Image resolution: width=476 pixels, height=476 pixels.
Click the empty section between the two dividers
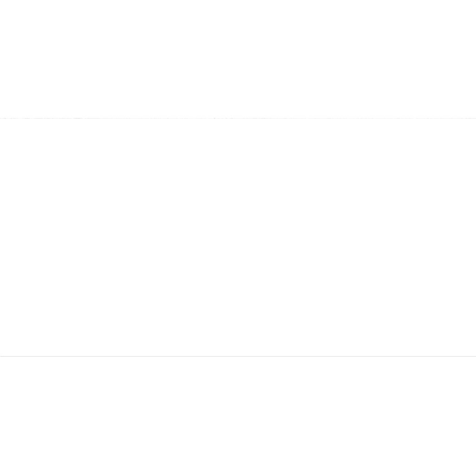pyautogui.click(x=238, y=237)
